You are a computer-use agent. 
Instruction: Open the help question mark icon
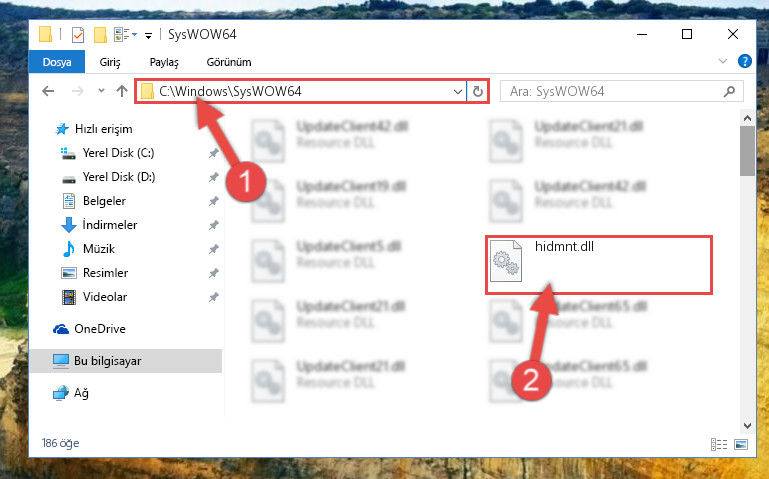point(744,61)
